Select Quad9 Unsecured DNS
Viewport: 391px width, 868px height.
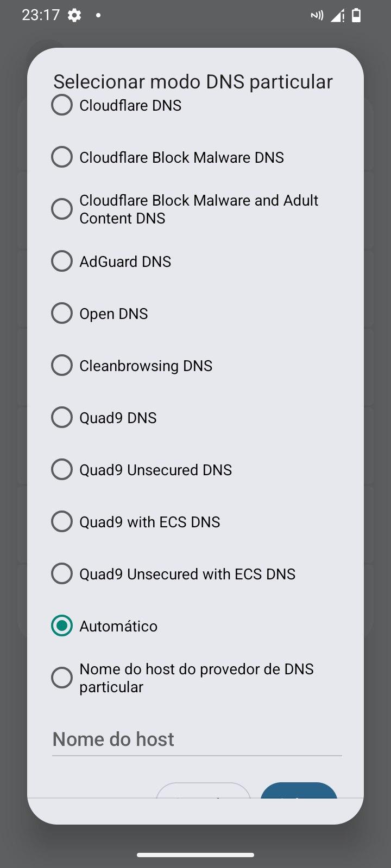(x=62, y=470)
